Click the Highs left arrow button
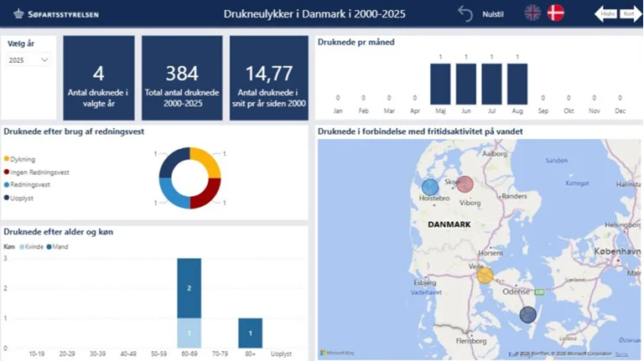Screen dimensions: 644x361 (x=605, y=13)
